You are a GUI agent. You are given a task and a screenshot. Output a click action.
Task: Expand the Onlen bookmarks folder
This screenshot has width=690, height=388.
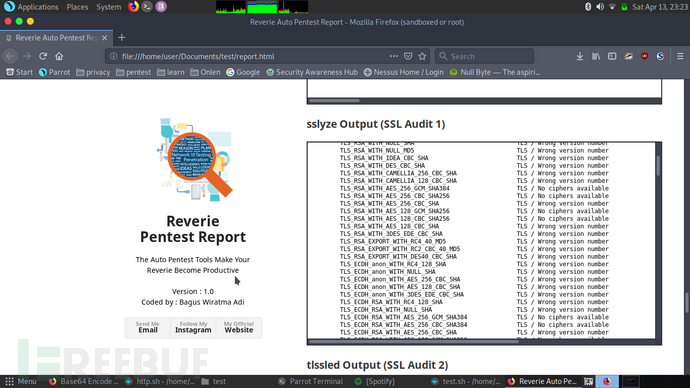205,72
